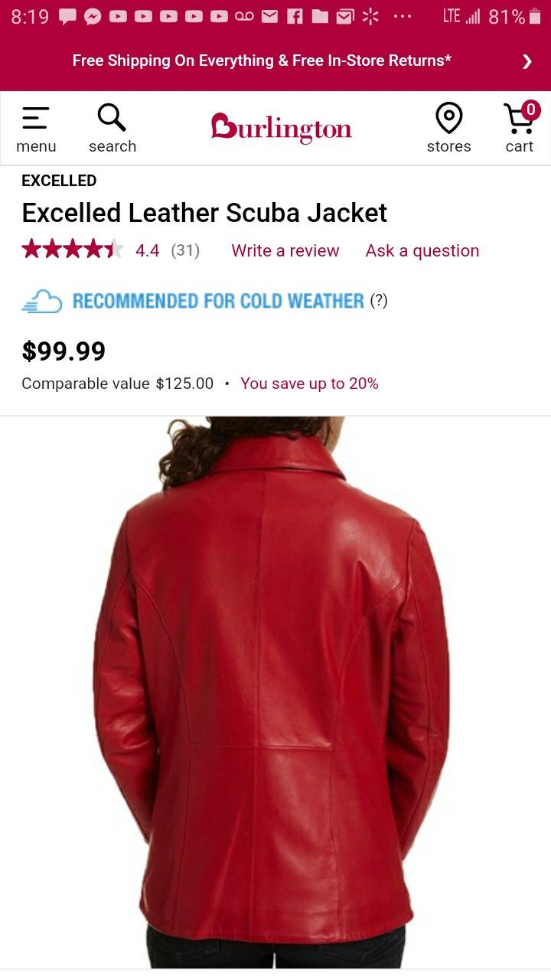Image resolution: width=551 pixels, height=980 pixels.
Task: Go to Burlington home logo
Action: [281, 128]
